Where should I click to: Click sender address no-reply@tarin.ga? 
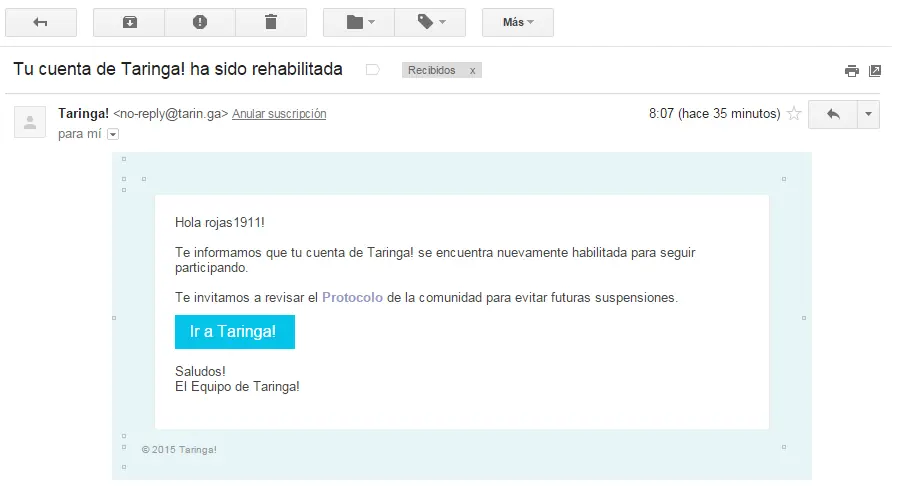tap(170, 114)
